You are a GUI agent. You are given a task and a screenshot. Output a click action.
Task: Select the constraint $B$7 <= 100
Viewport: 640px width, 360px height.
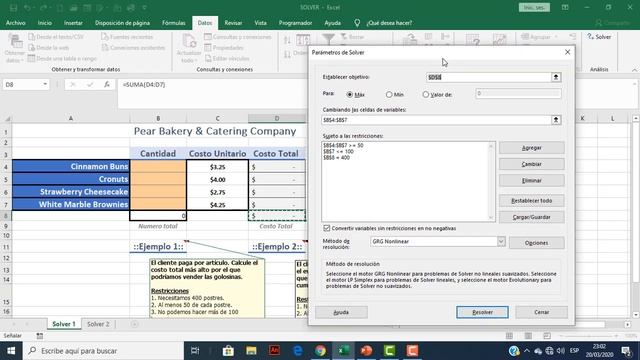point(338,151)
